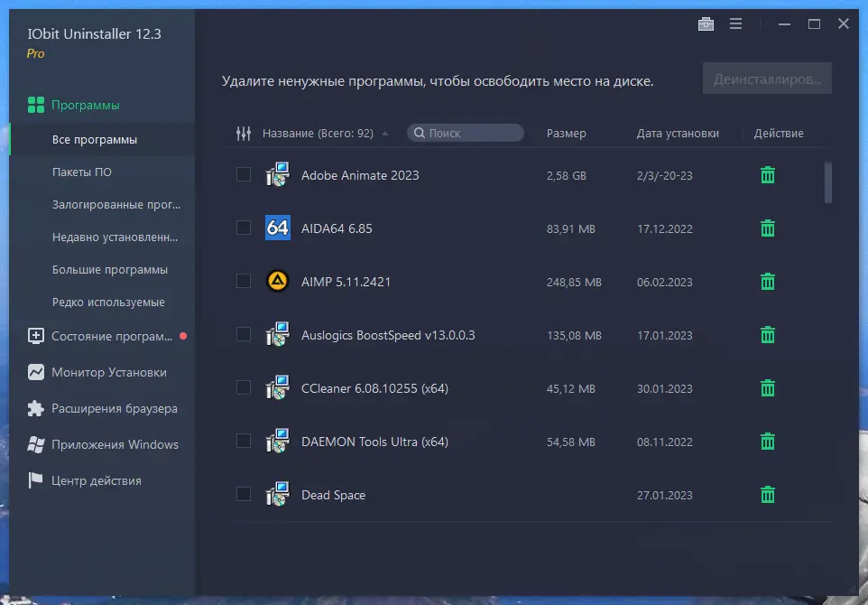Image resolution: width=868 pixels, height=605 pixels.
Task: Click the 17.12.2022 install date
Action: 665,228
